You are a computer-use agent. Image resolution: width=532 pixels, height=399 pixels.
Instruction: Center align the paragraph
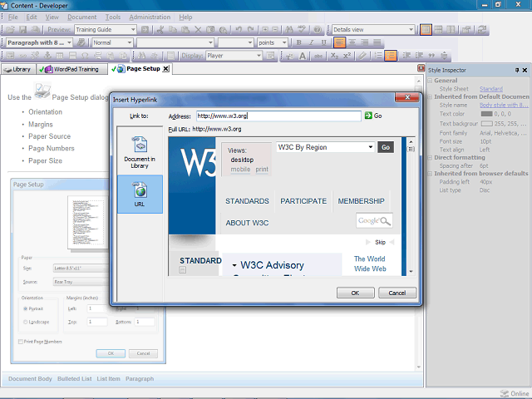pos(352,42)
